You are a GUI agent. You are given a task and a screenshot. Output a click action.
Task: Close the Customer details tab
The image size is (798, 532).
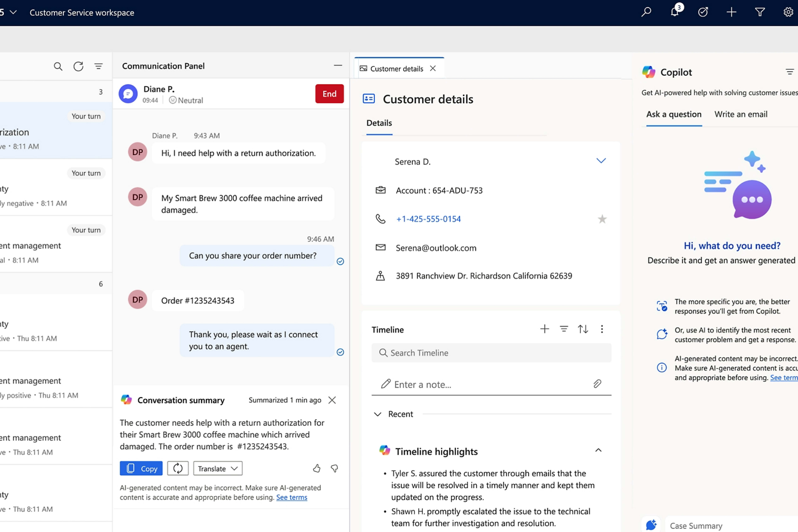pyautogui.click(x=433, y=69)
